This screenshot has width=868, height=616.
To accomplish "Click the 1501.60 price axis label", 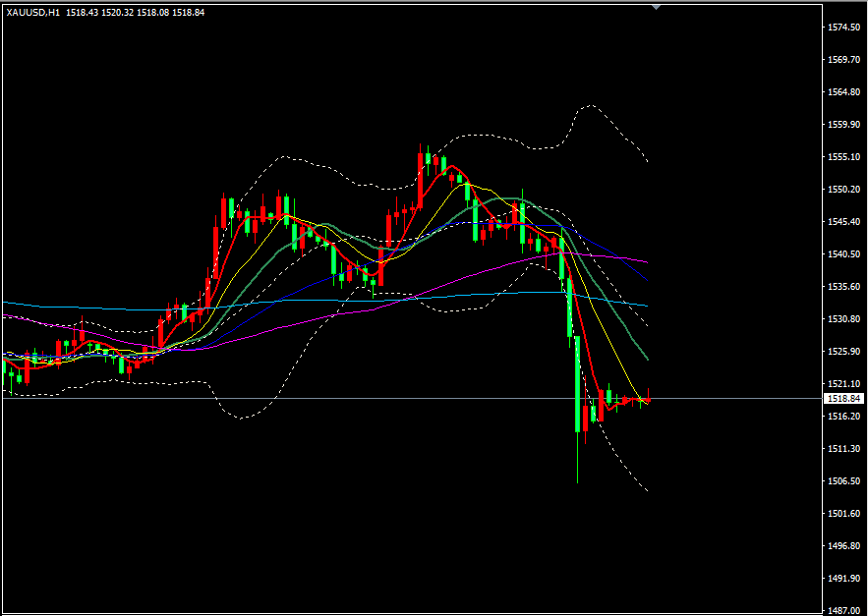I will (x=843, y=513).
